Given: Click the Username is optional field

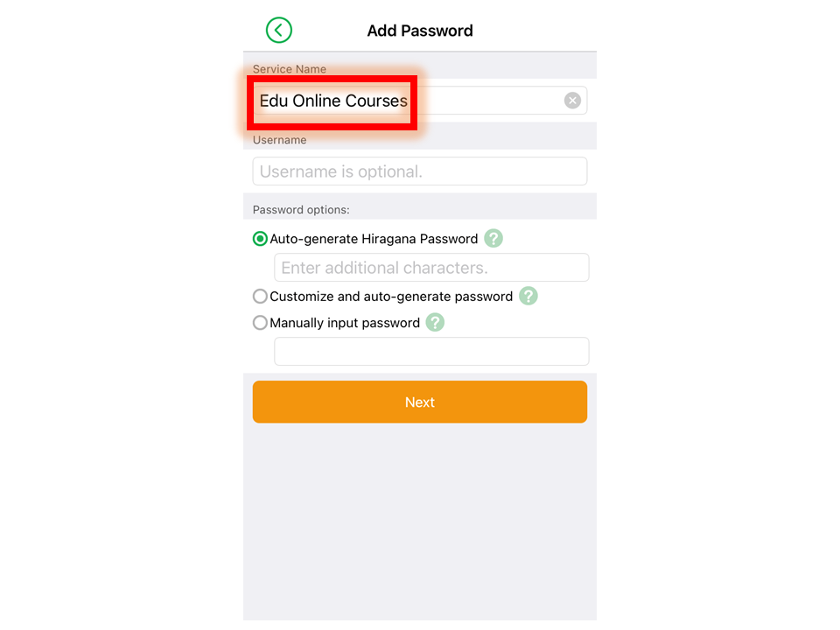Looking at the screenshot, I should coord(419,171).
